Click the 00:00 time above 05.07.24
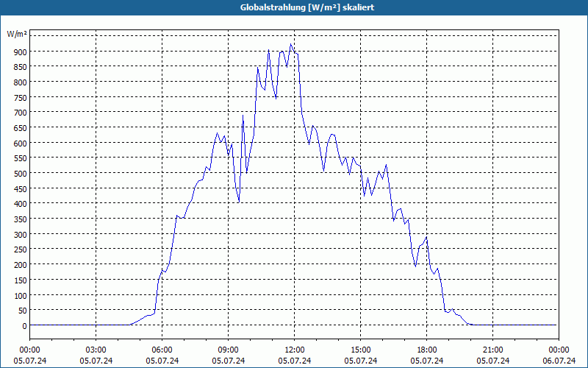 (29, 350)
